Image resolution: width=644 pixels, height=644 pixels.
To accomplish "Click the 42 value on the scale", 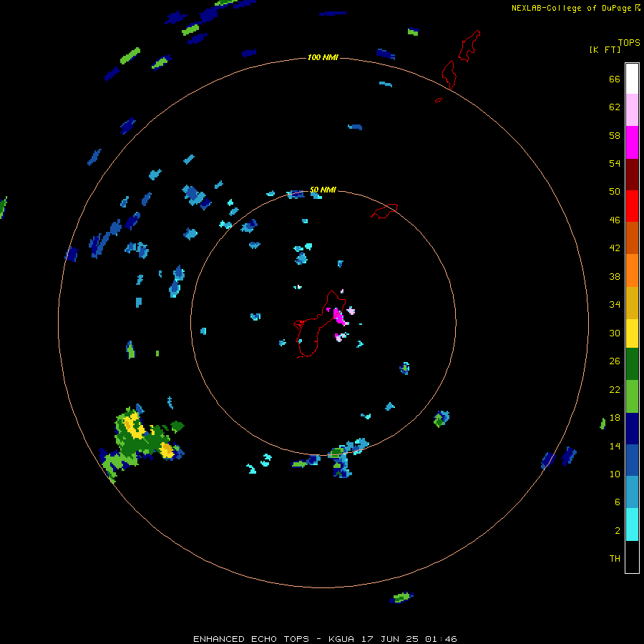I will click(x=615, y=248).
